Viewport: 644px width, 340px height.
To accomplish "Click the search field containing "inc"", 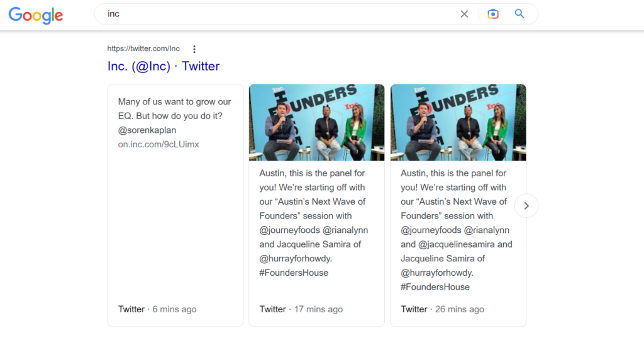I will click(x=277, y=14).
